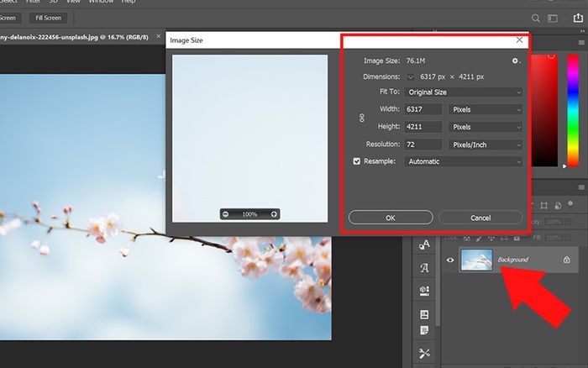Click the Resolution field showing 72
The width and height of the screenshot is (588, 368).
coord(423,145)
